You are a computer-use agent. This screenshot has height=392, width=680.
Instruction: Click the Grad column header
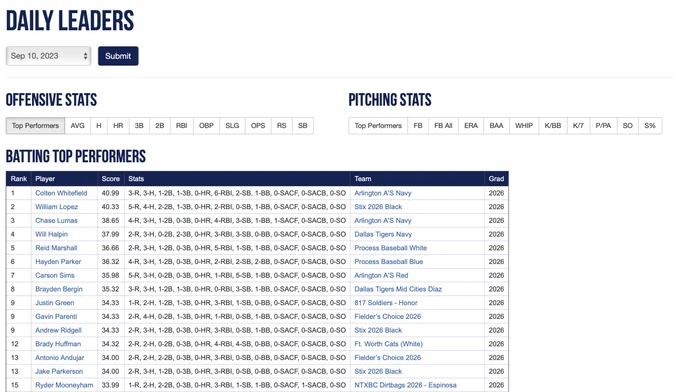496,179
